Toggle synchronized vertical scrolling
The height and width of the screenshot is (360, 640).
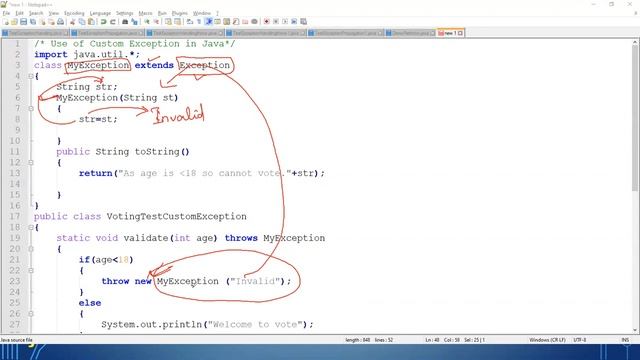tap(168, 21)
